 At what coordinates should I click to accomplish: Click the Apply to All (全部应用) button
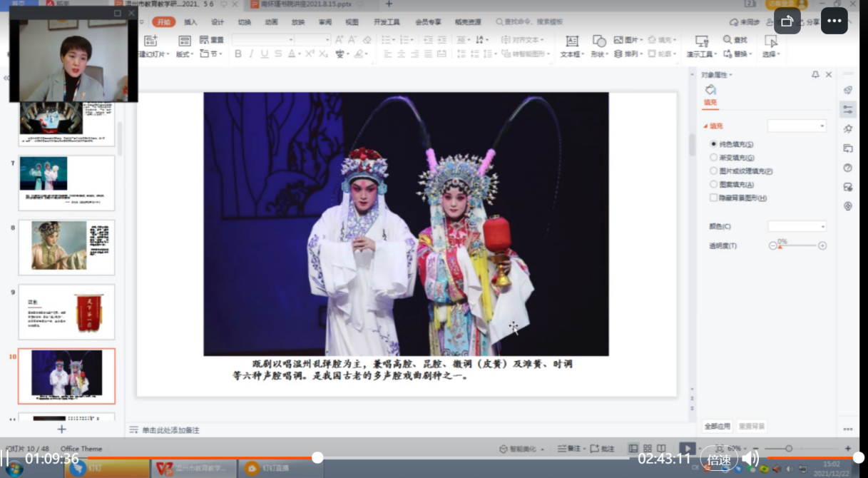(718, 426)
